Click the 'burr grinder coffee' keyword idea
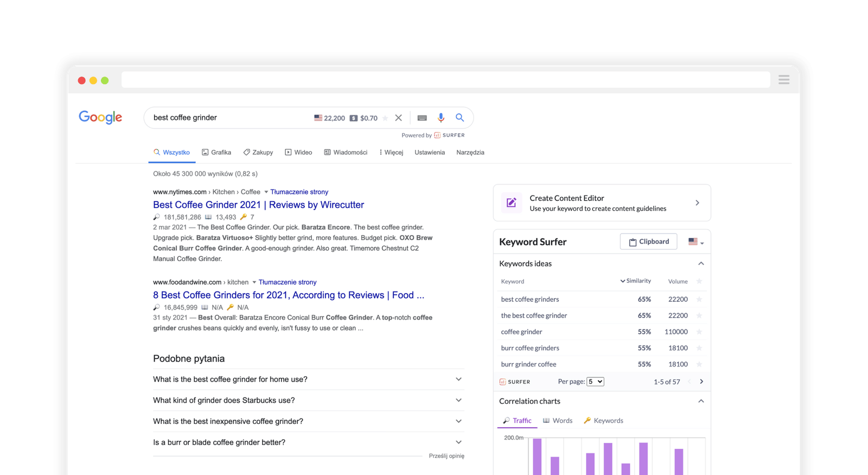The image size is (868, 475). 528,364
